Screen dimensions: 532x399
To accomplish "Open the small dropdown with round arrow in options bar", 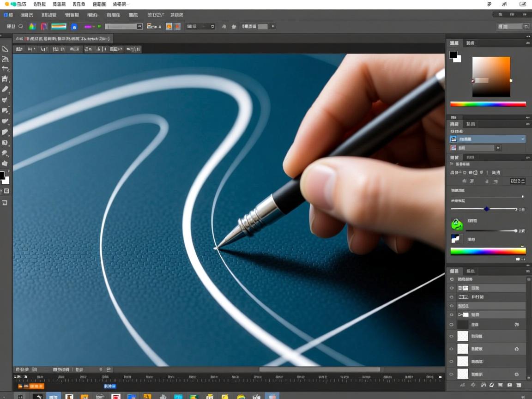I will tap(201, 27).
